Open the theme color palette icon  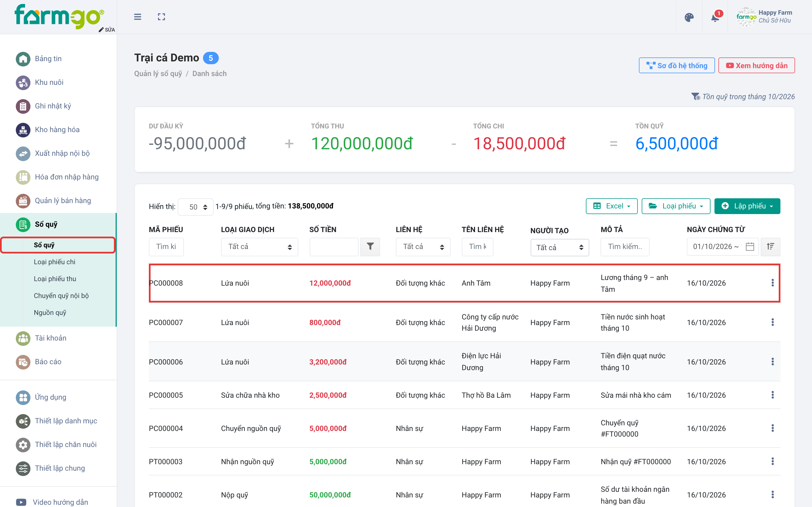click(x=689, y=17)
